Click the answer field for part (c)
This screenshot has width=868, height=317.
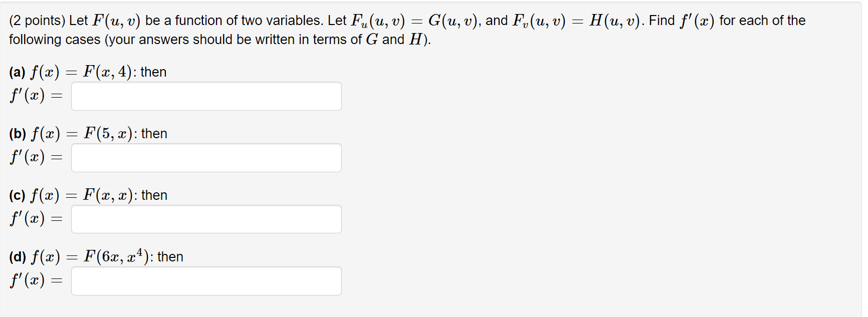205,219
